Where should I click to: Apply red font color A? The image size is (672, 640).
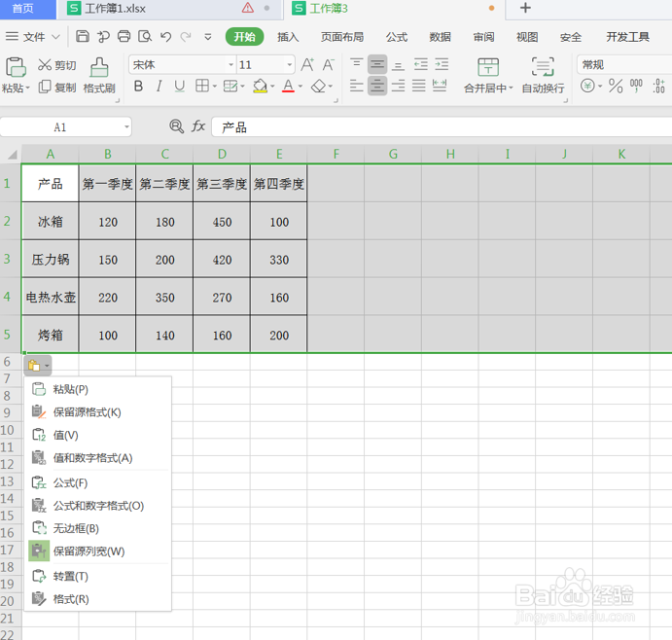click(289, 87)
